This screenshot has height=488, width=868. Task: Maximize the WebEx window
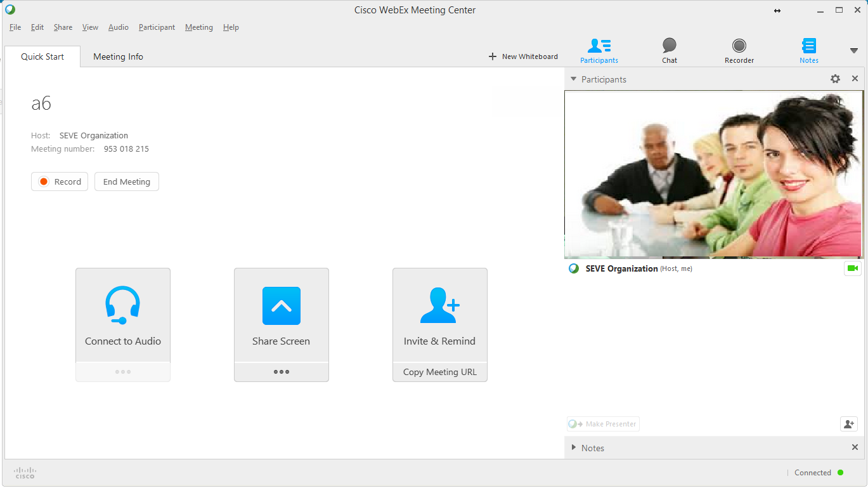tap(839, 10)
